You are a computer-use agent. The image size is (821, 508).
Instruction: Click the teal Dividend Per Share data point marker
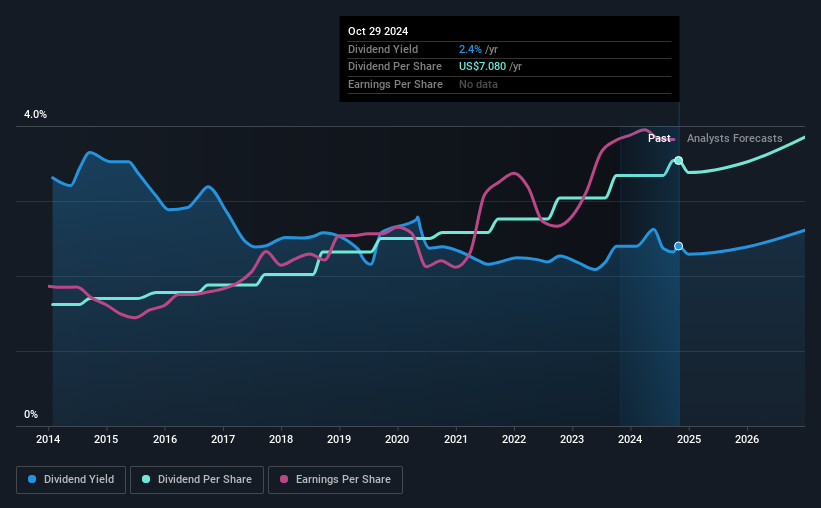(x=679, y=161)
